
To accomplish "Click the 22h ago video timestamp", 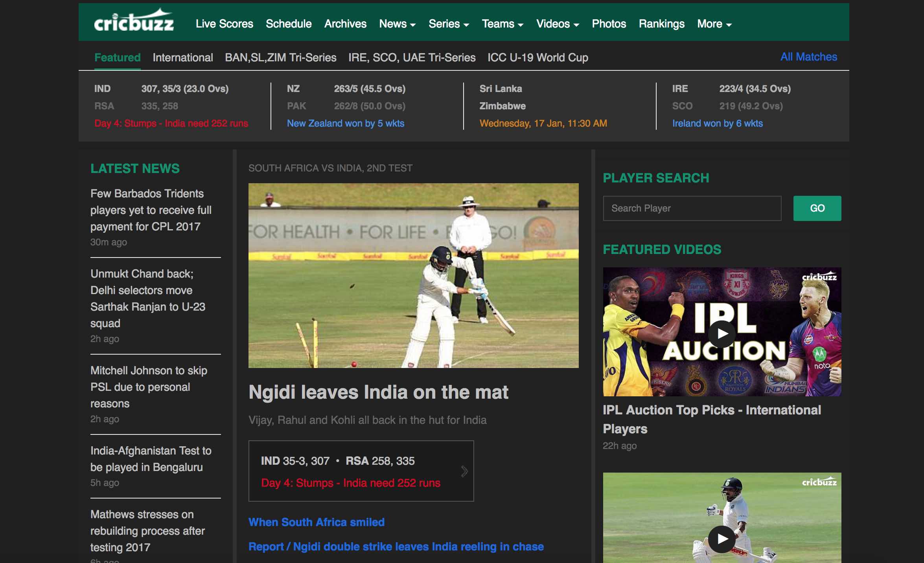I will (620, 446).
